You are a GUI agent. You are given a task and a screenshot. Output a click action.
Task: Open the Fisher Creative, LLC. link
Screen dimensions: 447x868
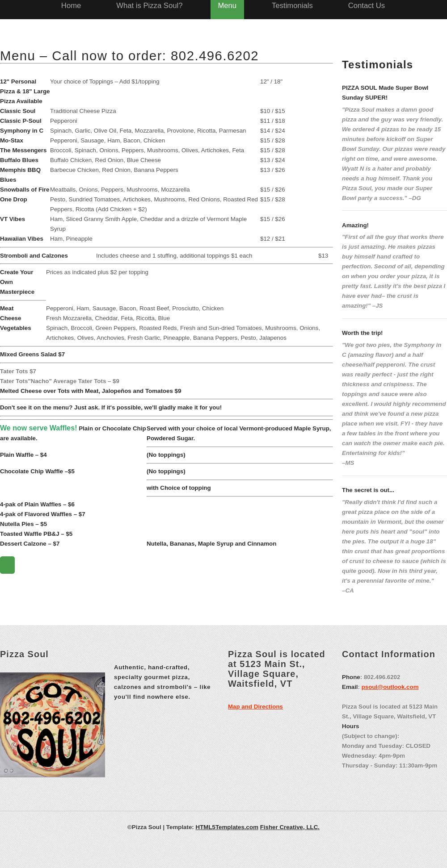point(290,827)
